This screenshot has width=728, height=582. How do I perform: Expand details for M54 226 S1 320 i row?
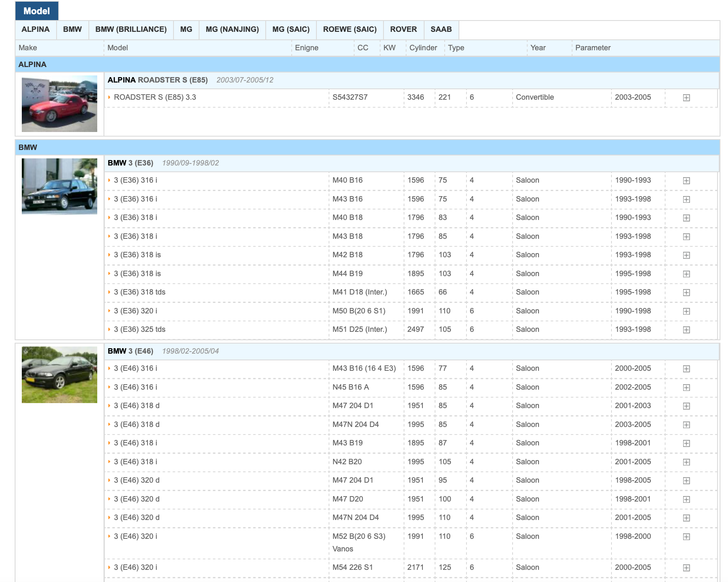coord(686,568)
